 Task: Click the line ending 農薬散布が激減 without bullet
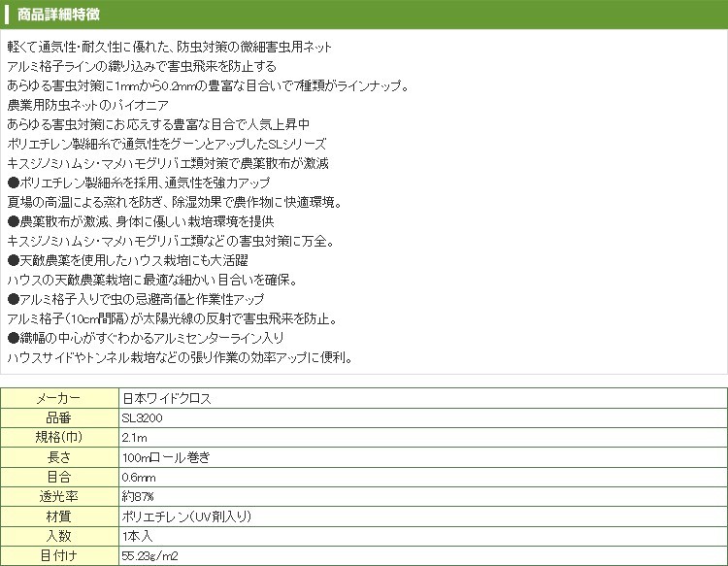[168, 163]
